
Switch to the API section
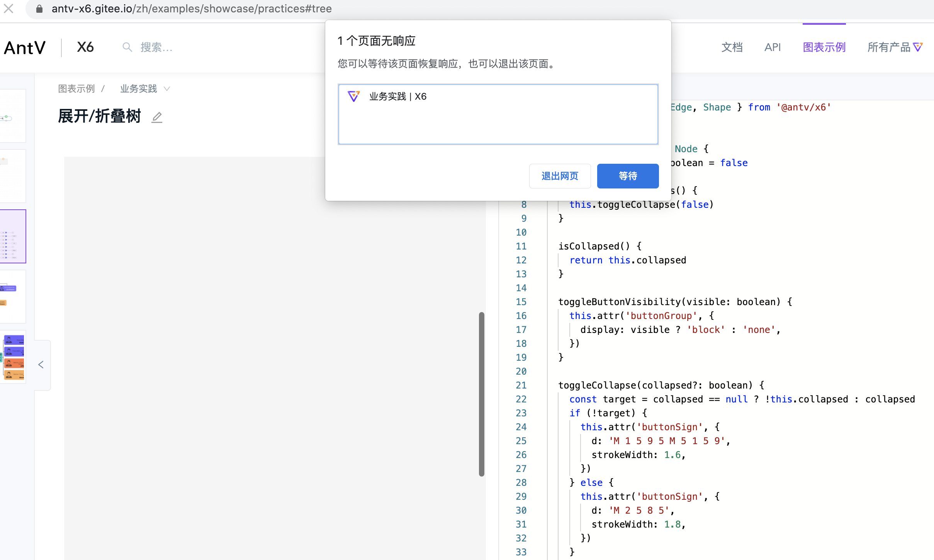coord(773,47)
